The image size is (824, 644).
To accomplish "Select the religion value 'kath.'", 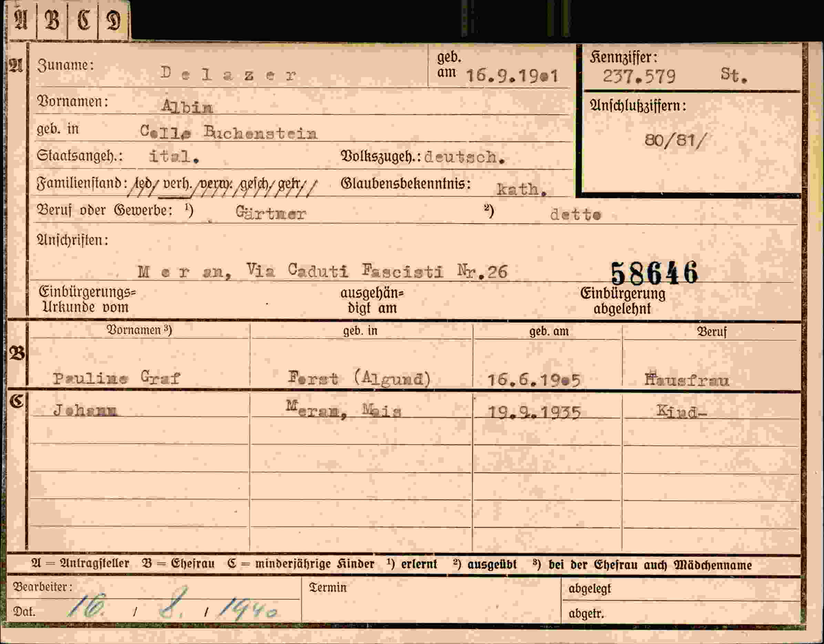I will pyautogui.click(x=522, y=189).
